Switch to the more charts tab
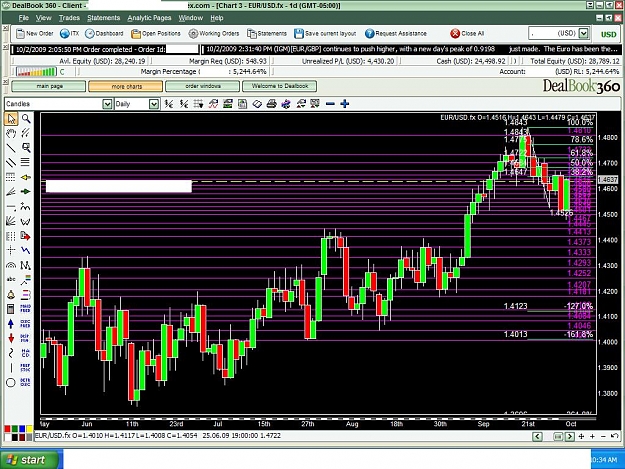625x469 pixels. click(x=126, y=86)
